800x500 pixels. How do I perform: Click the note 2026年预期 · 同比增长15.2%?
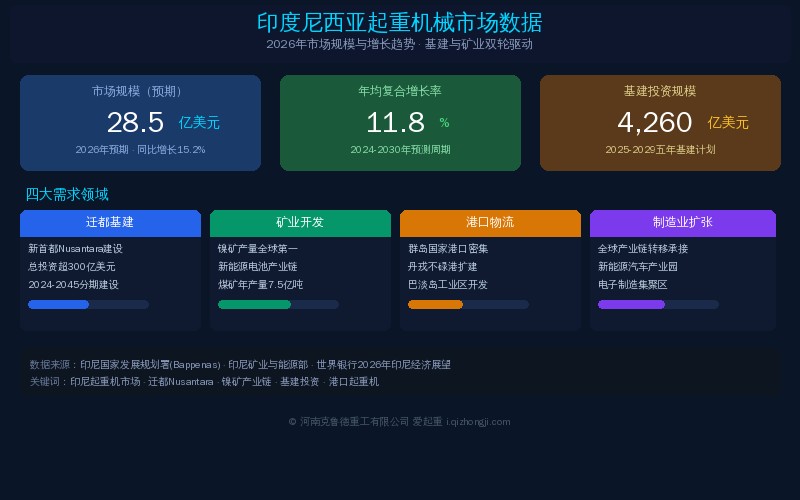pyautogui.click(x=140, y=149)
